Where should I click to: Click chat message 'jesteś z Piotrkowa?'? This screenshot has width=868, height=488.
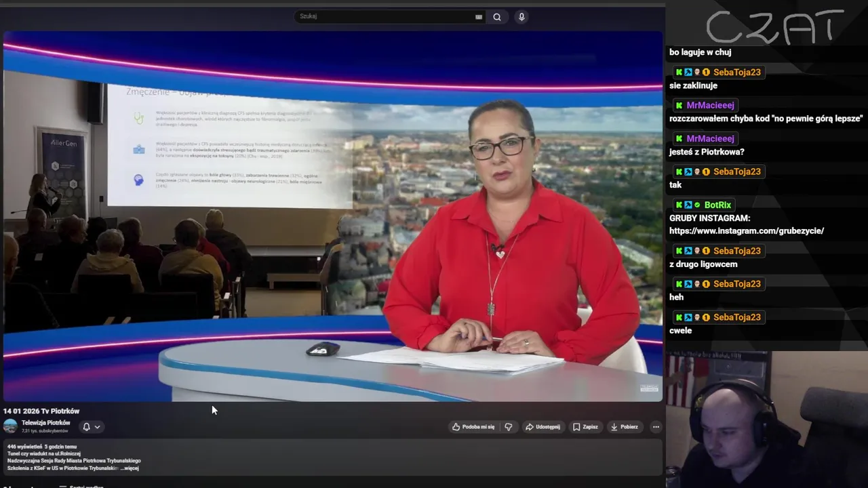707,152
